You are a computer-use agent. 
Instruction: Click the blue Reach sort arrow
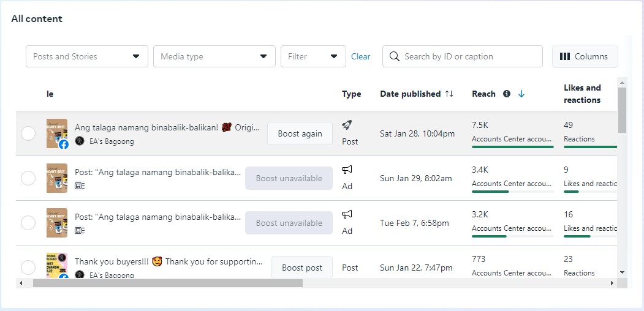coord(521,94)
